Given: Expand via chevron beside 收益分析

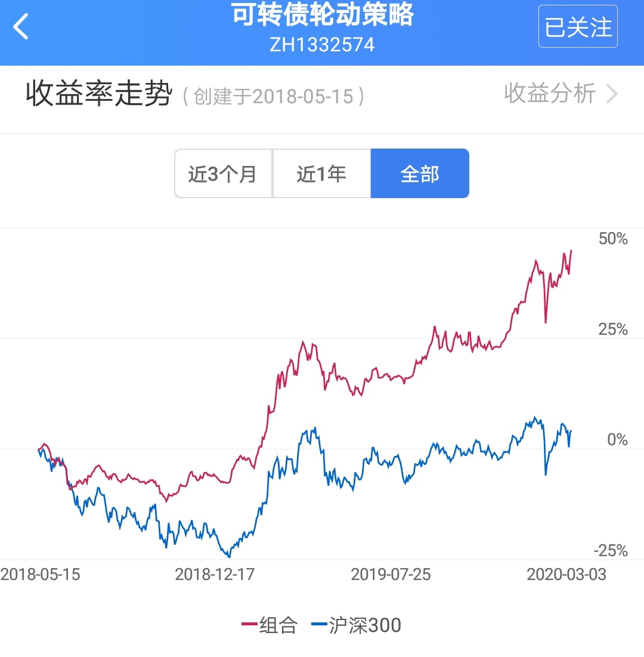Looking at the screenshot, I should (612, 94).
